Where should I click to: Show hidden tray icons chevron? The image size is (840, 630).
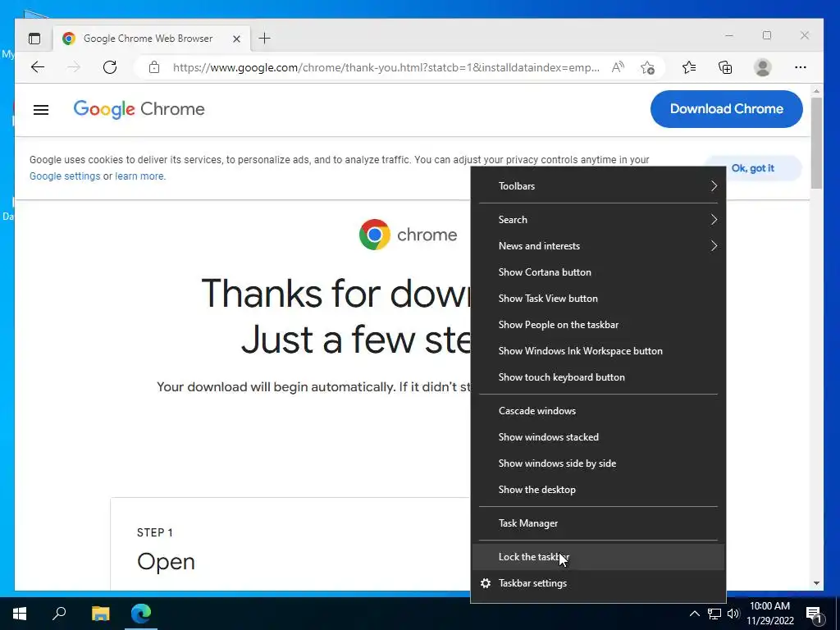(694, 614)
